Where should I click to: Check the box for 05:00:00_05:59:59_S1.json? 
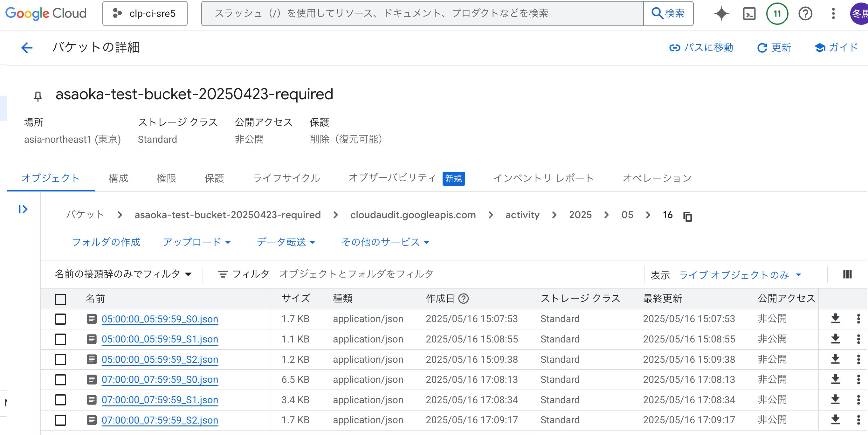click(60, 339)
